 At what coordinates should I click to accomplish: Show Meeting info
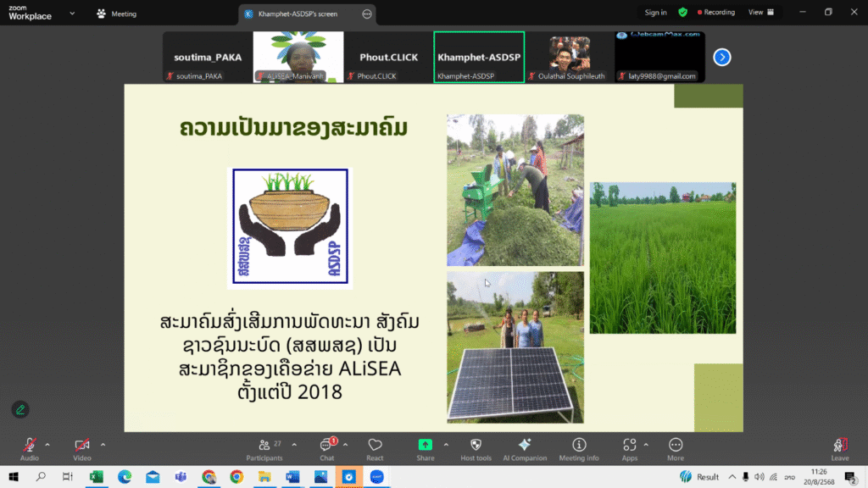tap(579, 449)
